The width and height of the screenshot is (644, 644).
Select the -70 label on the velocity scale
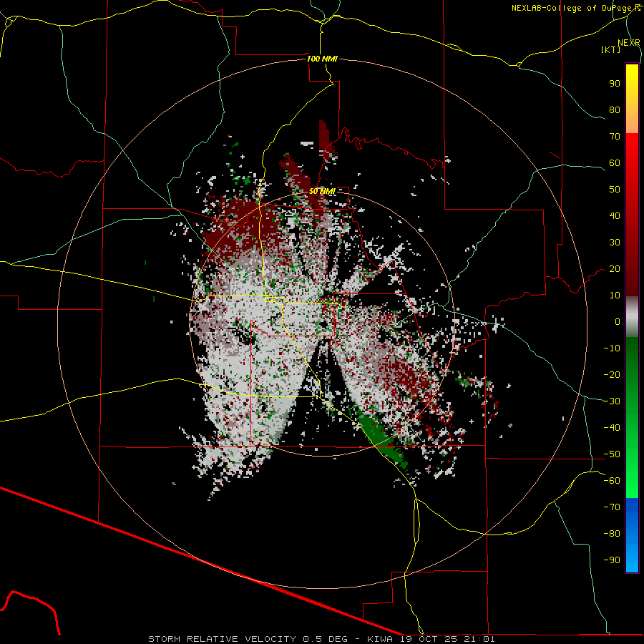[x=612, y=507]
